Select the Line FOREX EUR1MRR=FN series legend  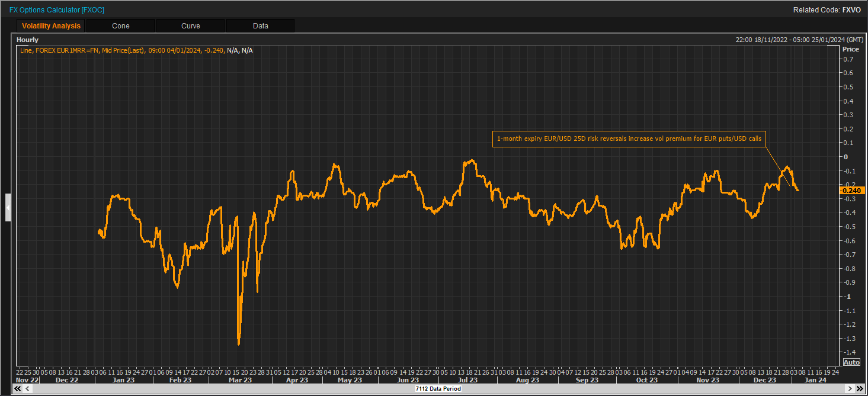point(136,50)
